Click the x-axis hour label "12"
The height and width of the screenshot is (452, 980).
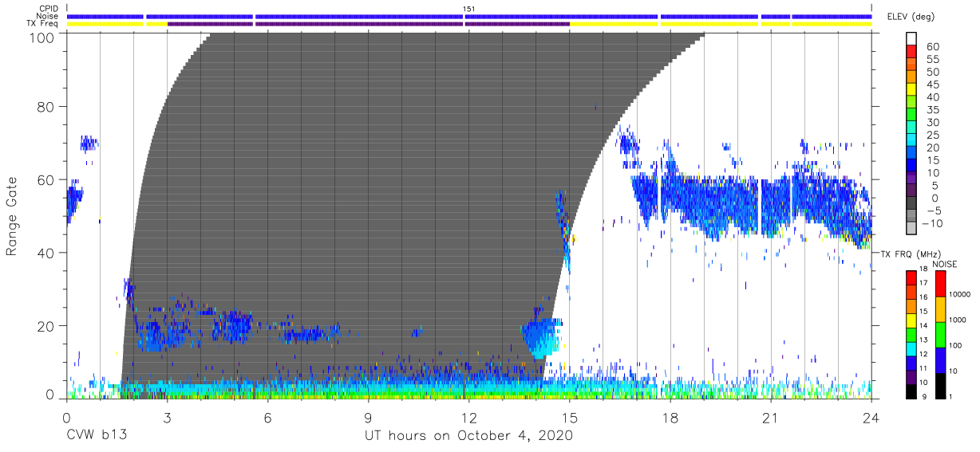pyautogui.click(x=469, y=418)
